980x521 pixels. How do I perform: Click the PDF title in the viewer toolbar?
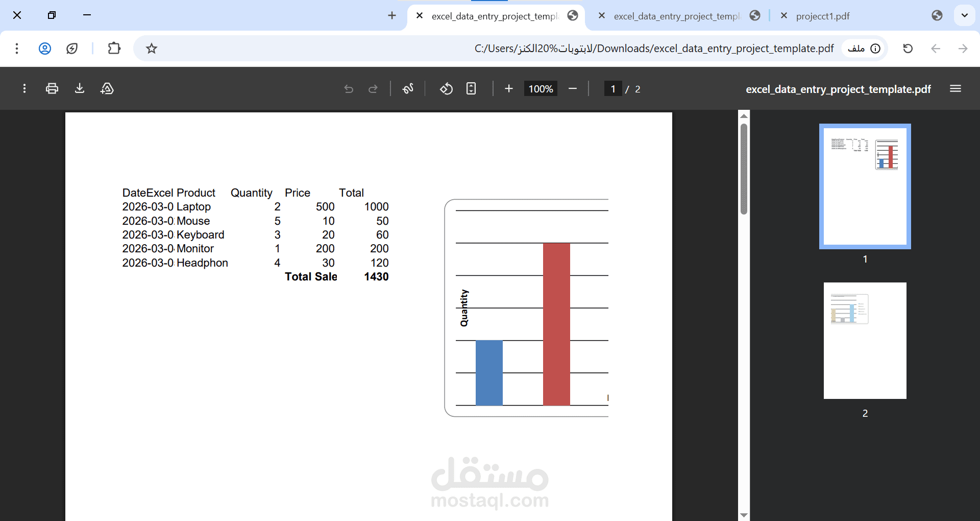click(x=838, y=89)
